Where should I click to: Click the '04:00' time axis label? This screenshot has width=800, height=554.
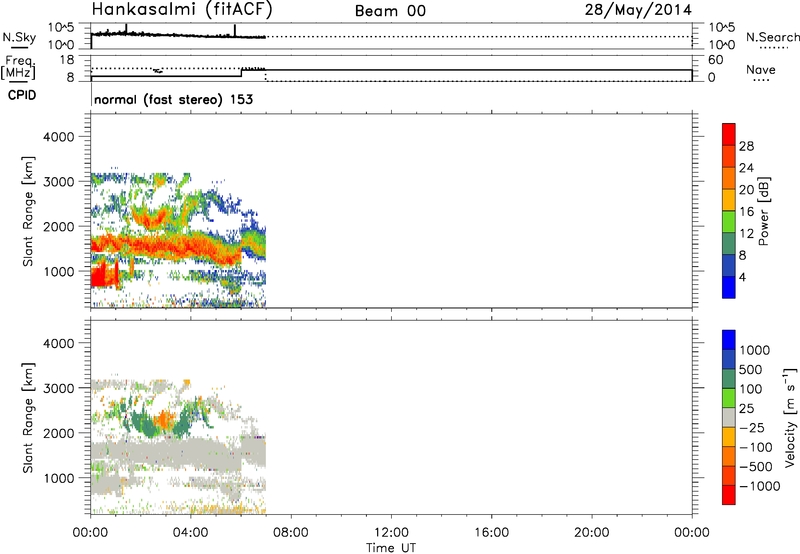191,533
